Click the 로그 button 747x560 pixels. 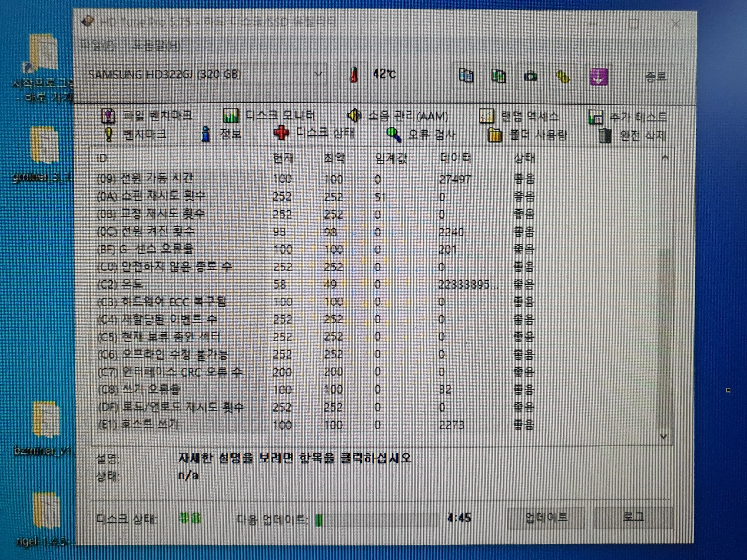click(633, 517)
